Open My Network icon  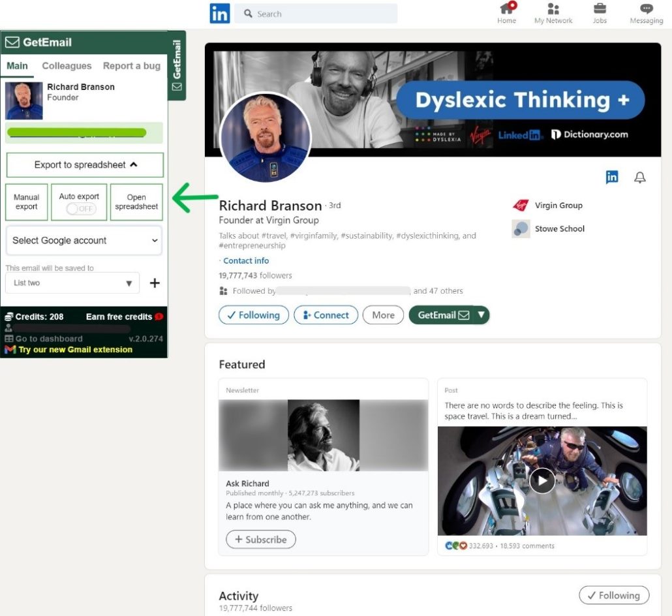coord(553,9)
